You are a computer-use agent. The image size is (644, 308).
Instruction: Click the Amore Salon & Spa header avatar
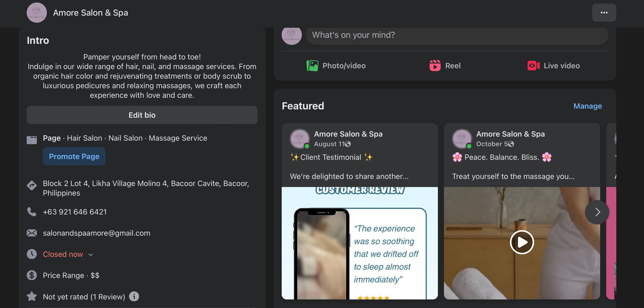click(x=37, y=13)
